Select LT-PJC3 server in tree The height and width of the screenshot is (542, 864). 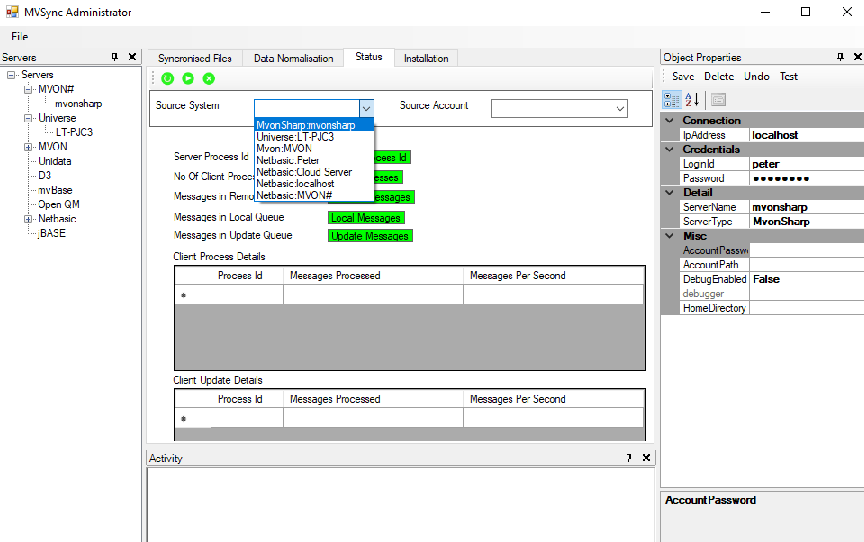coord(74,132)
